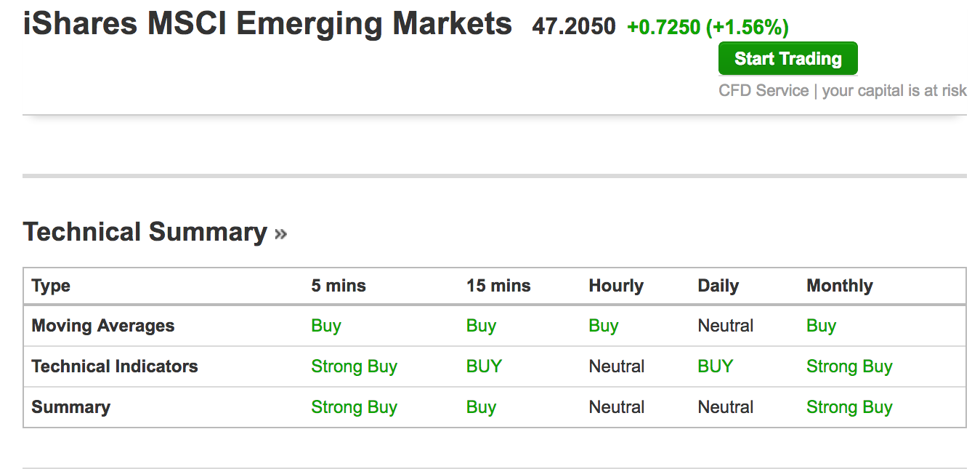This screenshot has height=469, width=980.
Task: Click the CFD Service risk disclaimer text
Action: [842, 91]
